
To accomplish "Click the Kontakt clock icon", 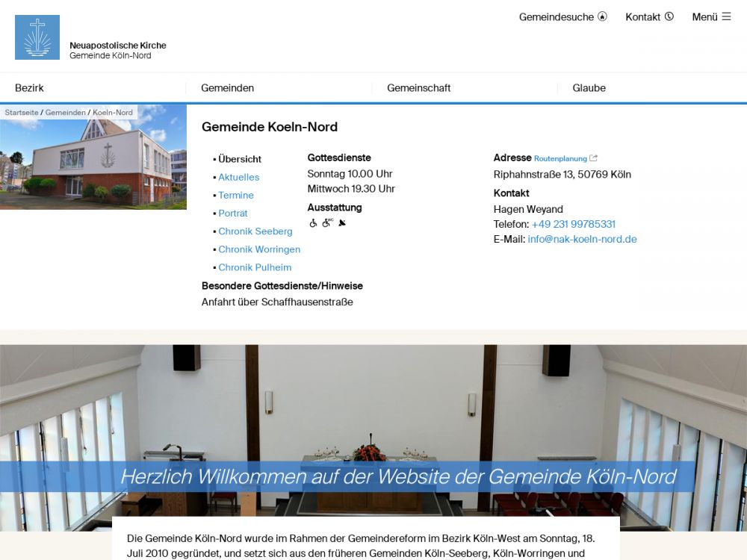I will [669, 16].
